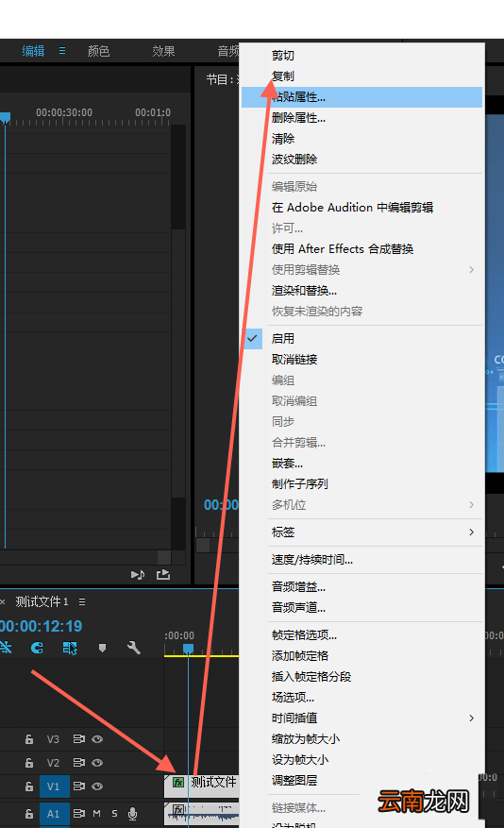Viewport: 504px width, 828px height.
Task: Target track A1 label
Action: click(x=54, y=813)
